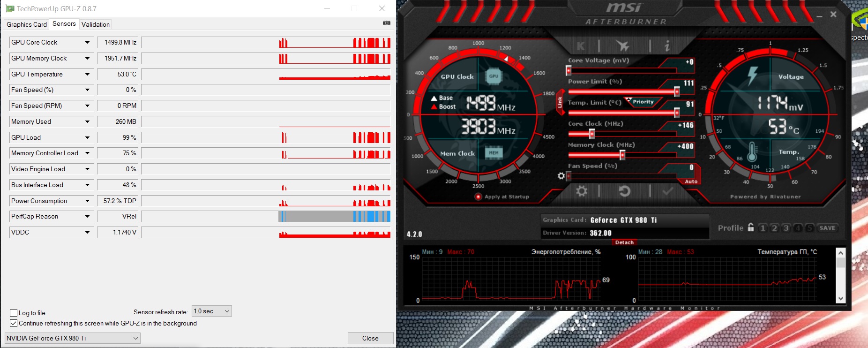
Task: Open Fan Speed (RPM) sensor dropdown
Action: point(87,106)
